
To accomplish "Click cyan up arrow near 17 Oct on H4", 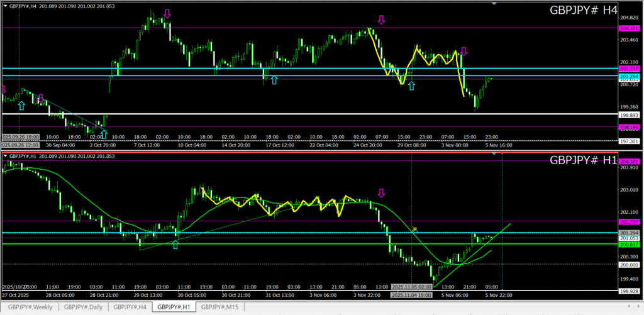I will coord(274,80).
